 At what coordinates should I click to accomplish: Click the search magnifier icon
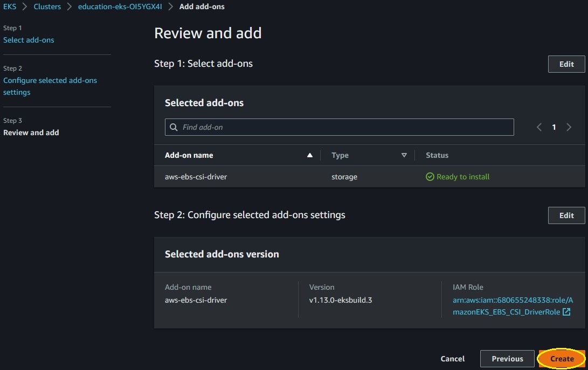click(174, 127)
